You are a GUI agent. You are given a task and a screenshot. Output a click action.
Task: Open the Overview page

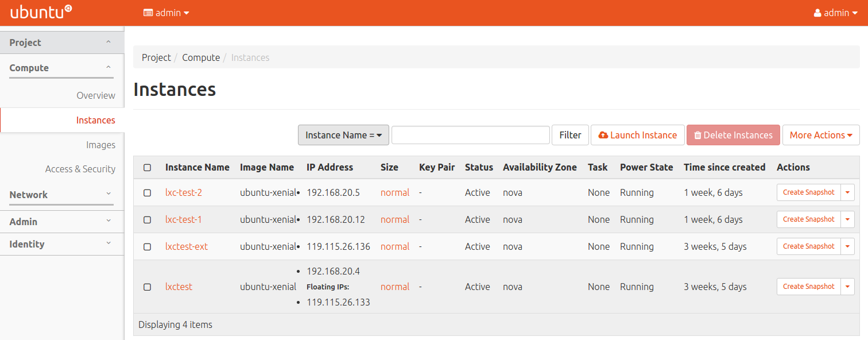[96, 95]
